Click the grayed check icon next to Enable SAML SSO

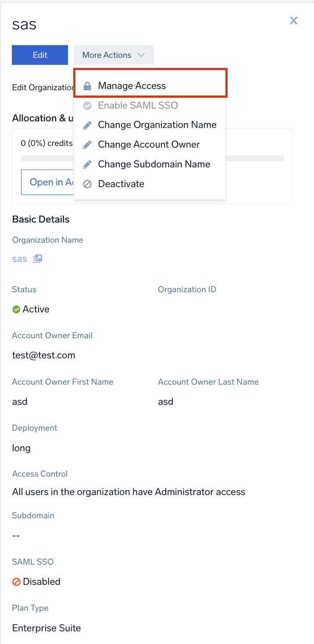[x=86, y=105]
